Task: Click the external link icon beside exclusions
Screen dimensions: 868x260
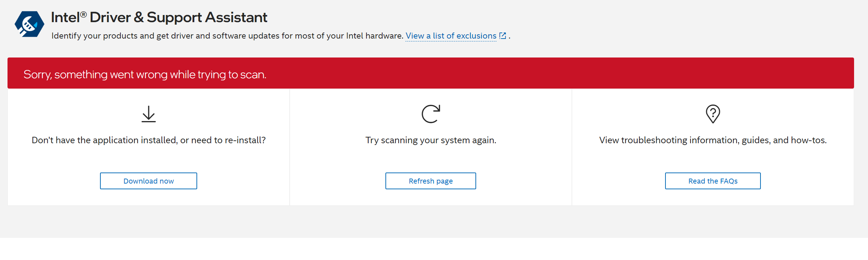Action: (503, 36)
